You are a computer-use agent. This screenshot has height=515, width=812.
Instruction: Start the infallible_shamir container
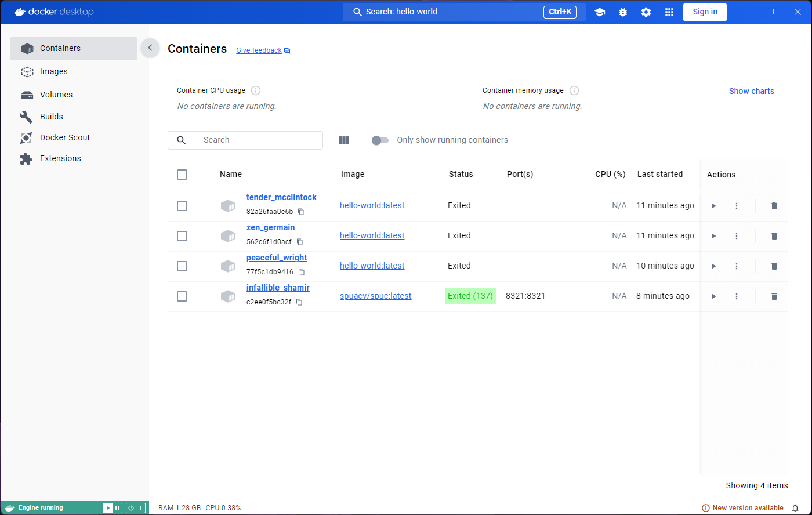pyautogui.click(x=713, y=296)
